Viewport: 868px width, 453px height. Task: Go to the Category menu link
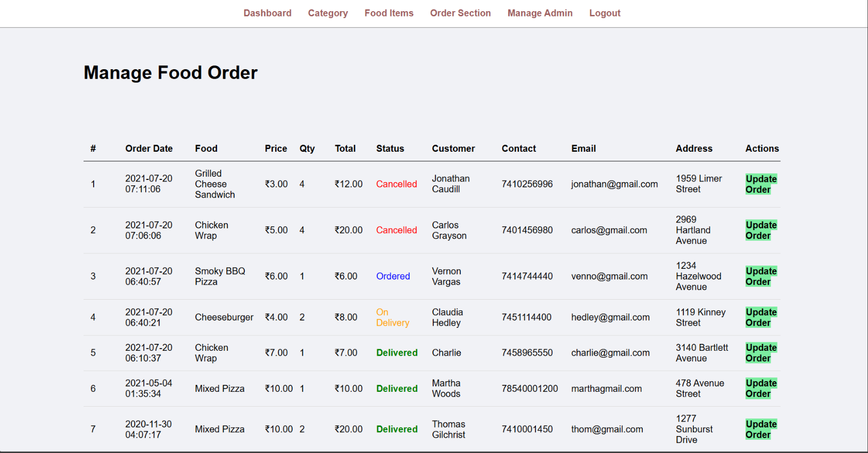(328, 13)
